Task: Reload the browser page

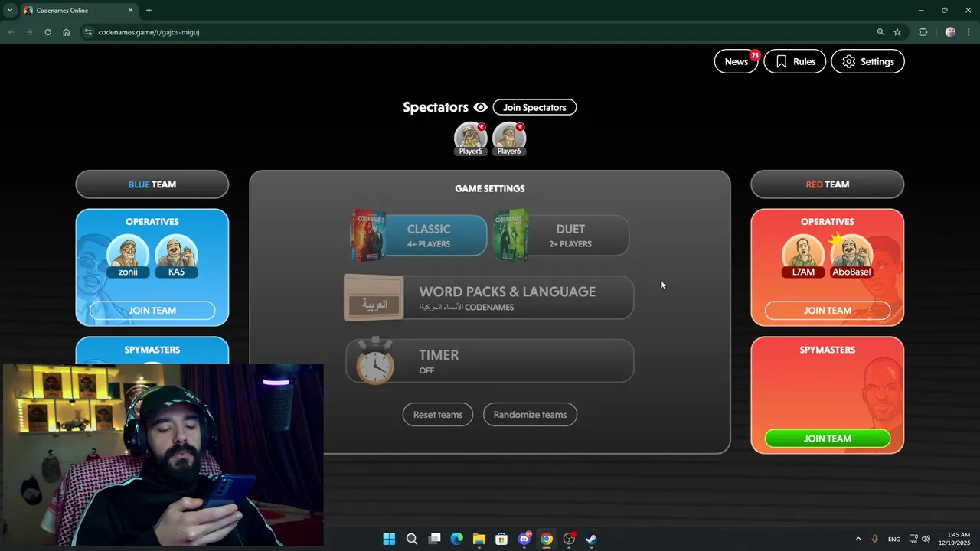Action: click(47, 32)
